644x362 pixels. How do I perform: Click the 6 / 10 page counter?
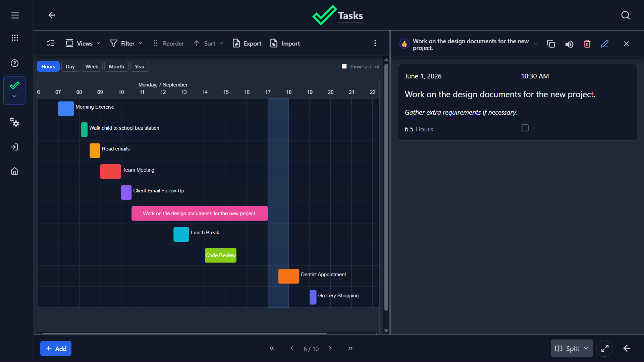[311, 349]
